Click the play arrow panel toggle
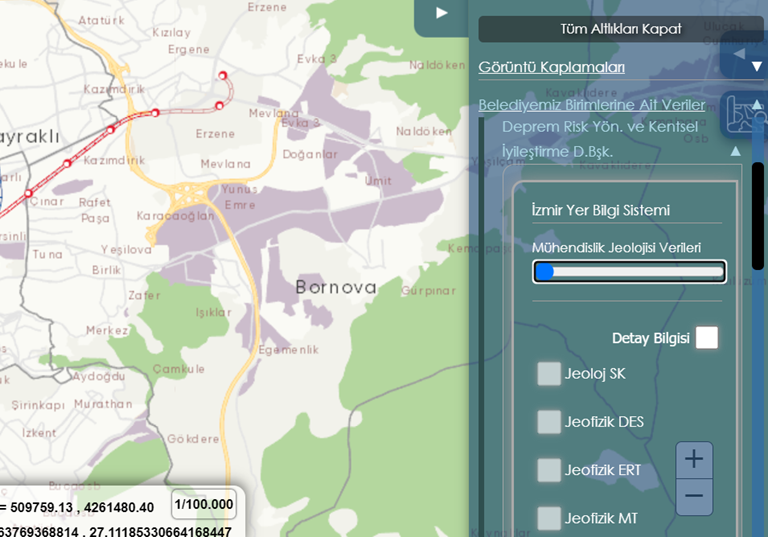The width and height of the screenshot is (768, 537). pyautogui.click(x=441, y=13)
